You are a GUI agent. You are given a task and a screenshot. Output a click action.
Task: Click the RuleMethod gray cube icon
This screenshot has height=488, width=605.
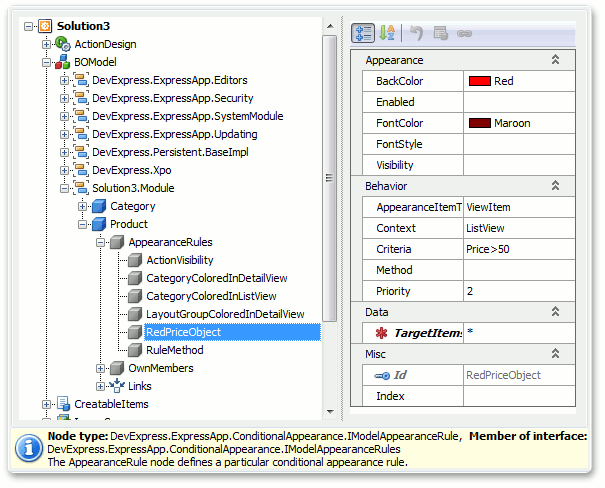[135, 350]
